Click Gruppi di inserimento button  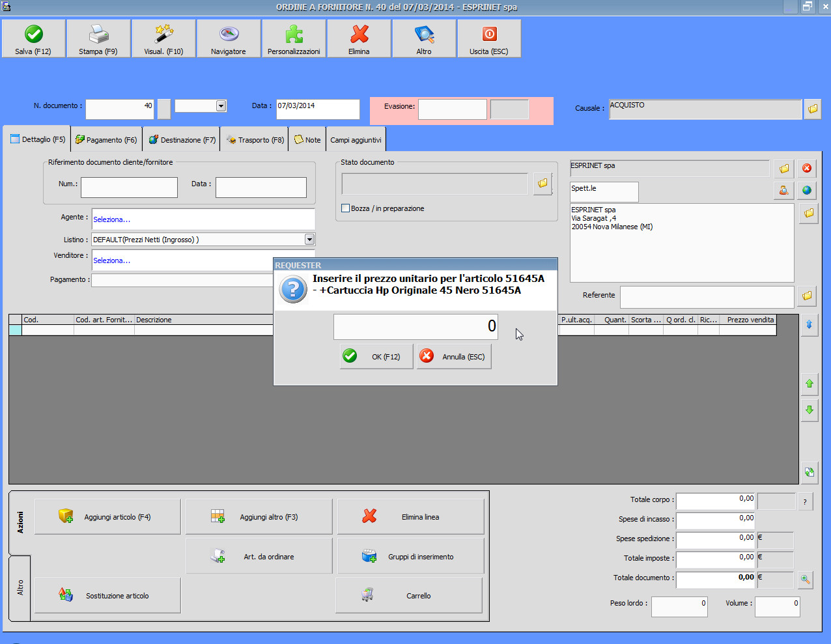click(411, 557)
